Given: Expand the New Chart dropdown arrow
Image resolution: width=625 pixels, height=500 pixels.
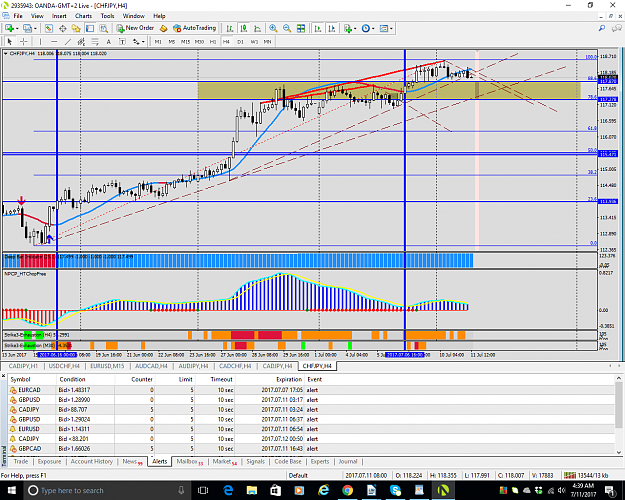Looking at the screenshot, I should pyautogui.click(x=17, y=29).
